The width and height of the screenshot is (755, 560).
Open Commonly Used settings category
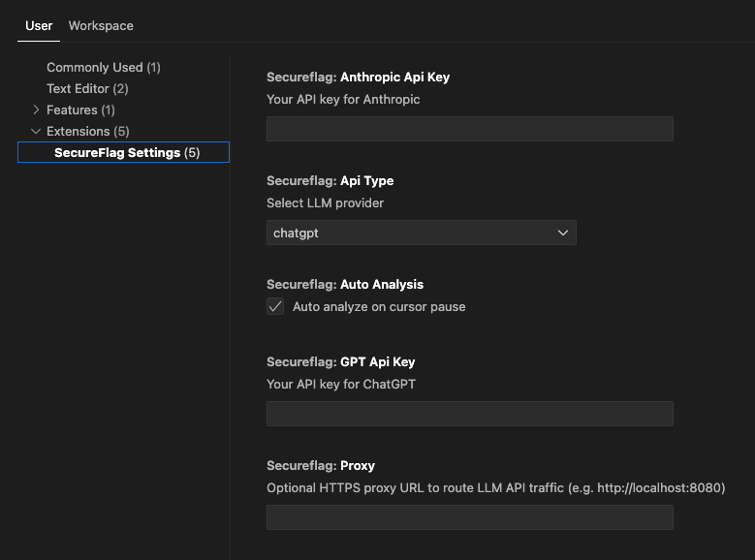104,68
